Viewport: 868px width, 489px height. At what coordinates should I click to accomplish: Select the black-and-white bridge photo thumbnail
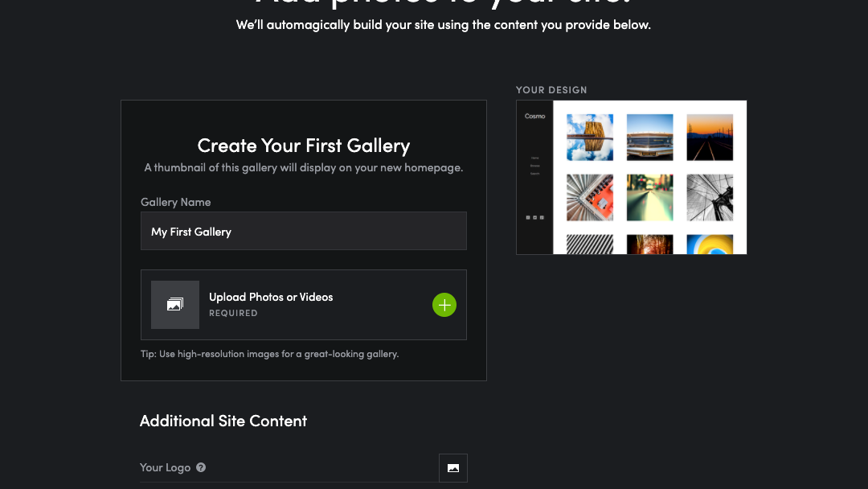point(710,197)
